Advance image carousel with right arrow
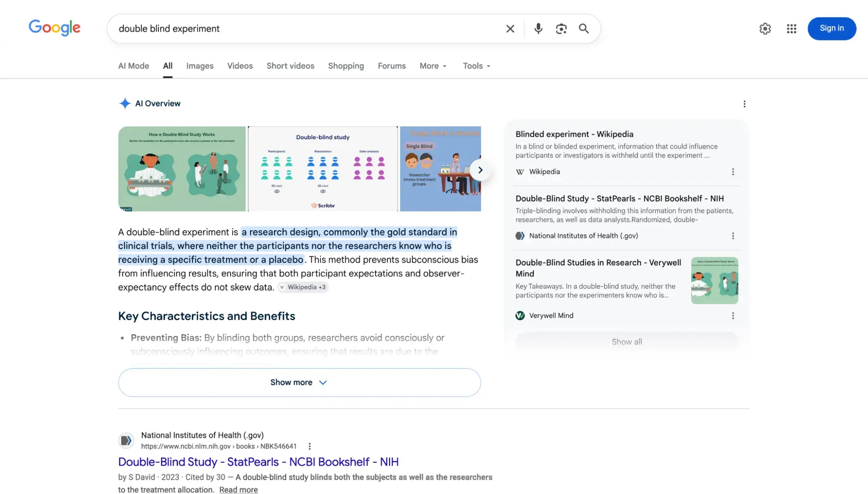This screenshot has width=868, height=494. pos(480,170)
